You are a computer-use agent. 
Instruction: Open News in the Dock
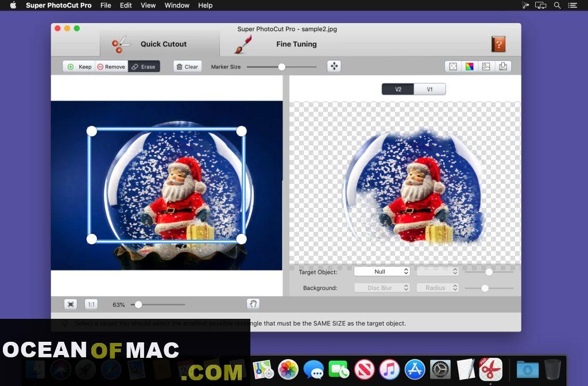(364, 369)
